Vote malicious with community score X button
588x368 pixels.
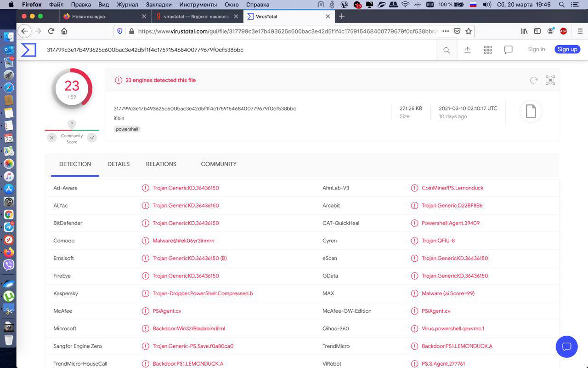(x=52, y=138)
